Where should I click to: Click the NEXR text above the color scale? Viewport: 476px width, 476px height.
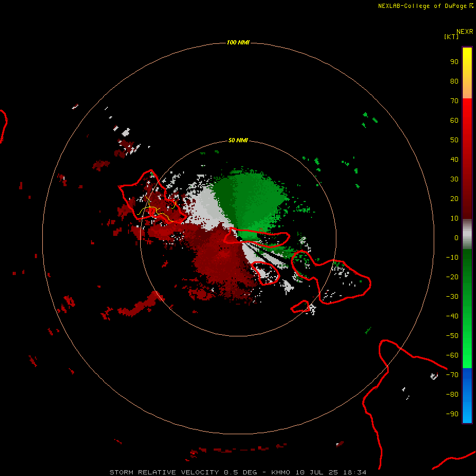[x=464, y=32]
